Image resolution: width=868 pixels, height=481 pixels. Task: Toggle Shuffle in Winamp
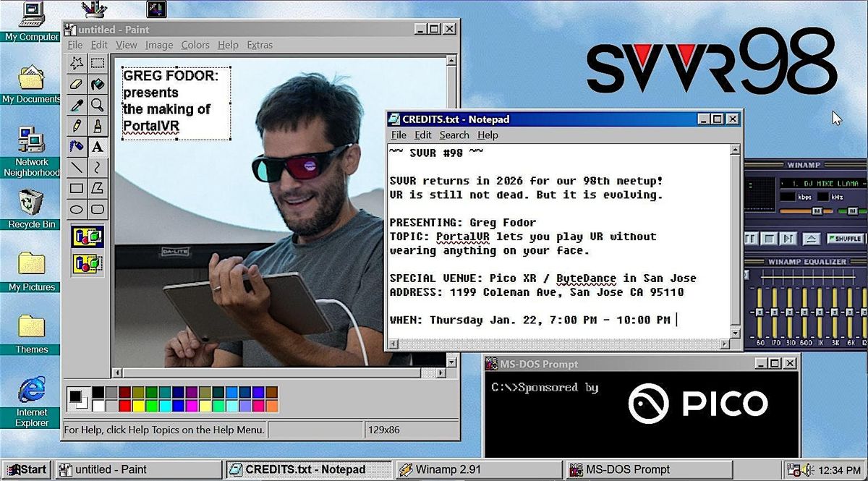(x=844, y=238)
